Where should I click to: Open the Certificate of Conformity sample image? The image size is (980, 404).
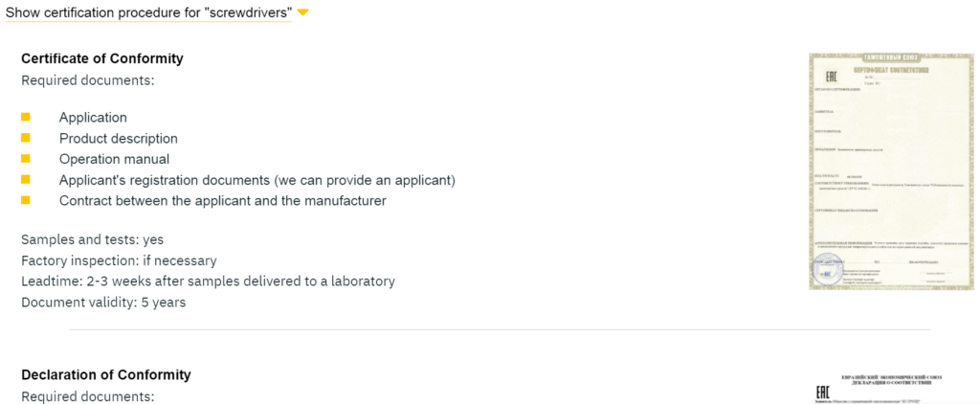pyautogui.click(x=891, y=171)
